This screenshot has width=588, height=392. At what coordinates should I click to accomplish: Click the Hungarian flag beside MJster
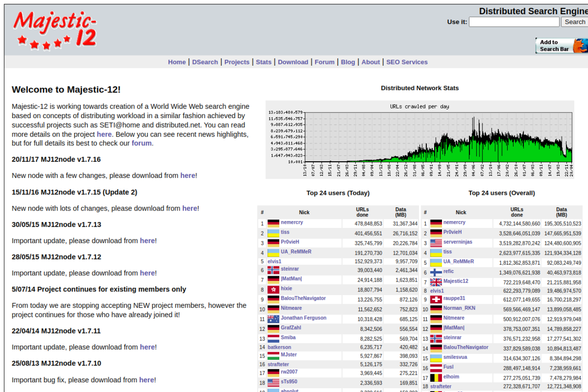[273, 356]
